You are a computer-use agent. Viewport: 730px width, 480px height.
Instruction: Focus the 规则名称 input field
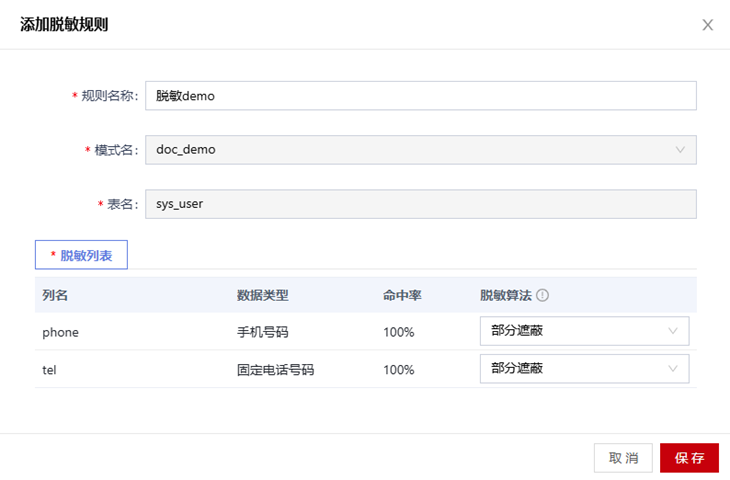(x=420, y=96)
